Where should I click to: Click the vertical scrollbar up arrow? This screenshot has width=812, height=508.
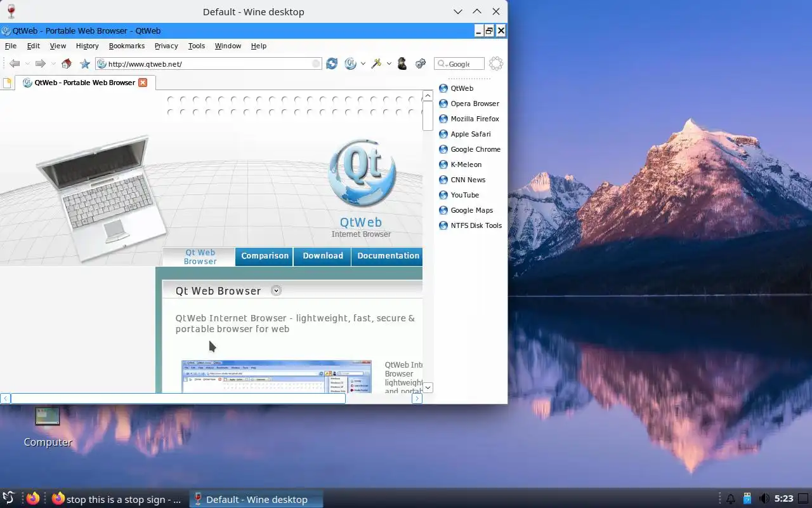tap(428, 96)
